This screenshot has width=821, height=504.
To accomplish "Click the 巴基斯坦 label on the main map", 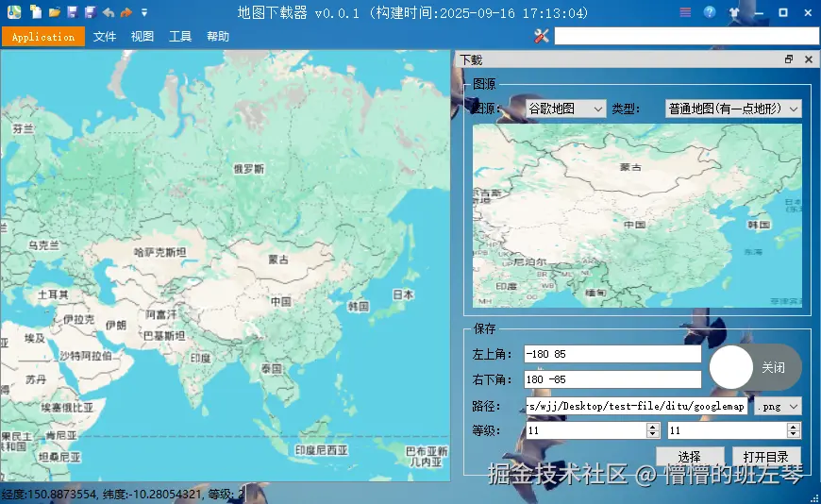I will point(164,336).
